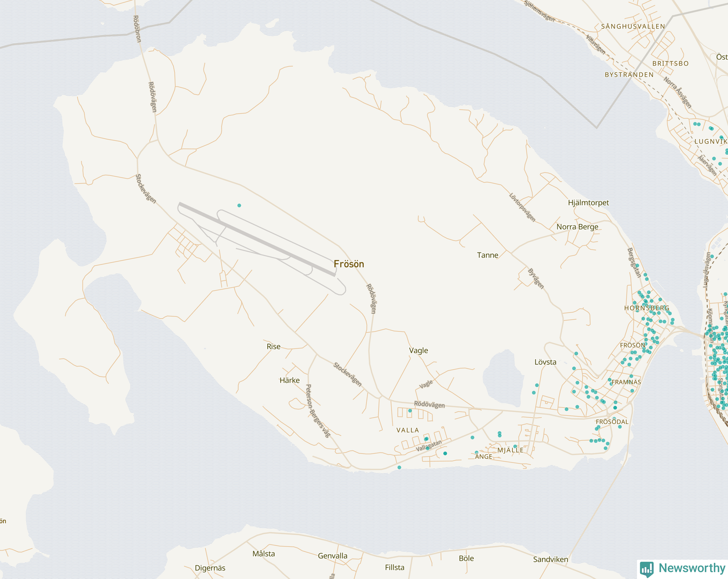The height and width of the screenshot is (579, 728).
Task: Click the Tanne place label
Action: pos(487,255)
